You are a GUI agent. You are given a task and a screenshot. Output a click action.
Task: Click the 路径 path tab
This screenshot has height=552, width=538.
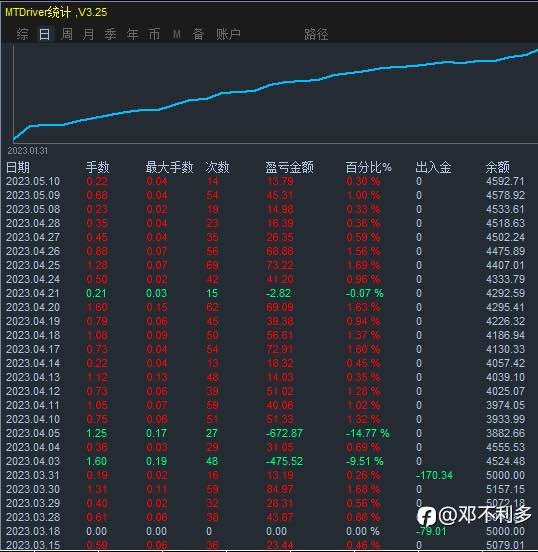(x=316, y=34)
